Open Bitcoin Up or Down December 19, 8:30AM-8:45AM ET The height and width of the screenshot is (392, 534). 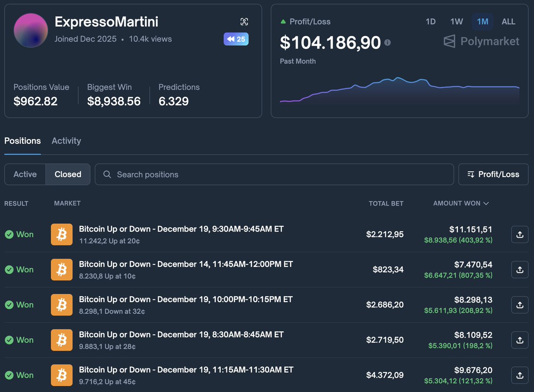pos(181,335)
